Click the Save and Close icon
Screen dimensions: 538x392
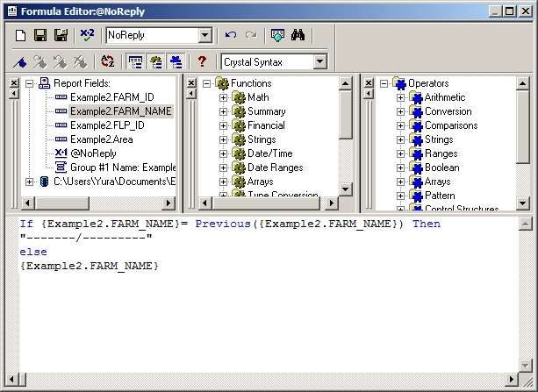point(61,35)
